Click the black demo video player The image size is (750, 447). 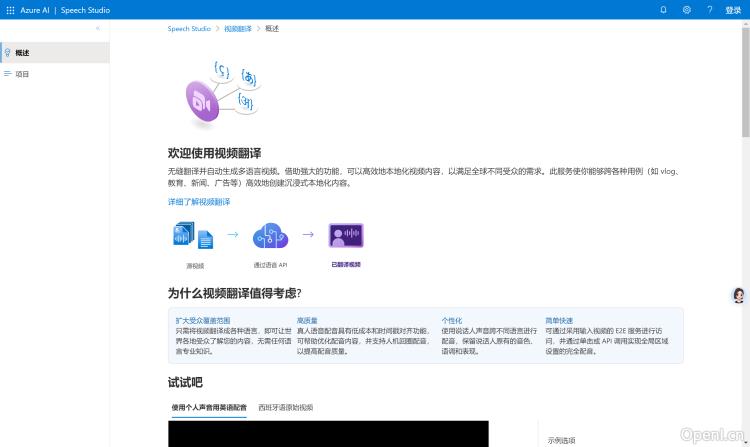pos(328,434)
